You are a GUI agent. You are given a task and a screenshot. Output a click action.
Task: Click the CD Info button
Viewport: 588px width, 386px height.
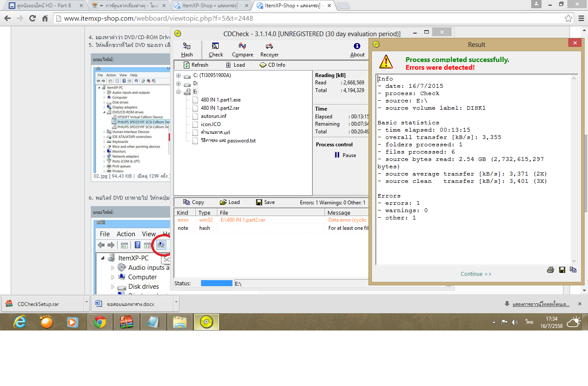coord(272,65)
